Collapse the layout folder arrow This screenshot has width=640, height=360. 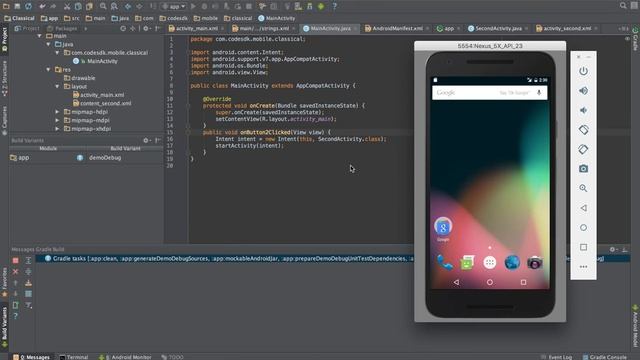[57, 87]
